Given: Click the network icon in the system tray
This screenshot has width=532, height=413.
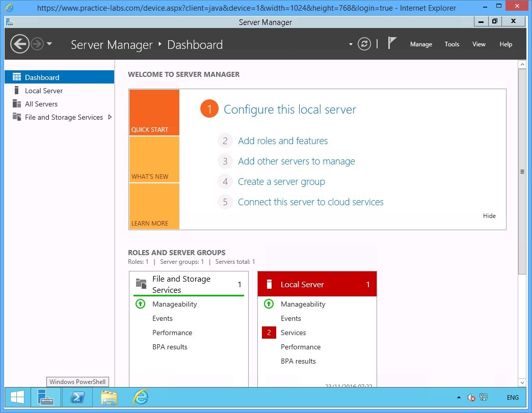Looking at the screenshot, I should click(483, 397).
